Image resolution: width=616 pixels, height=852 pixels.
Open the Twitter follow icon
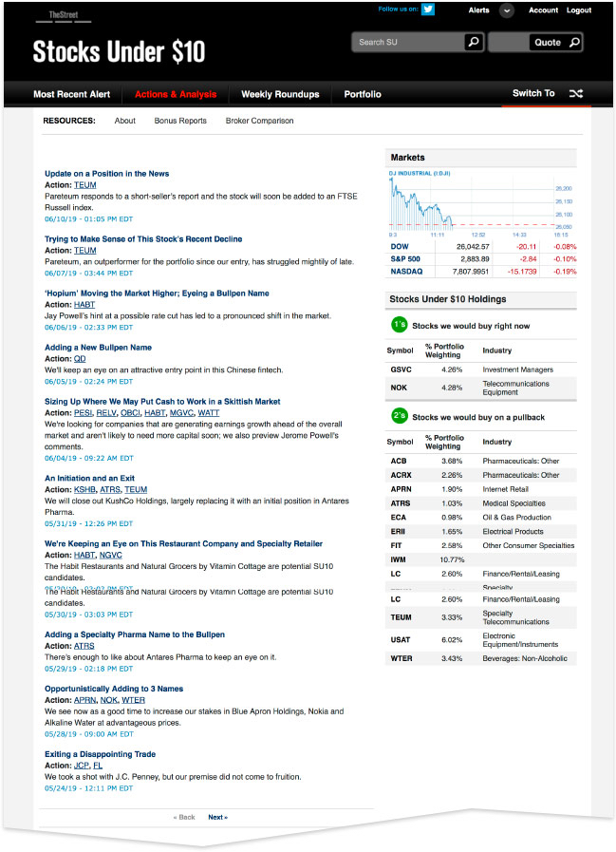pyautogui.click(x=428, y=9)
